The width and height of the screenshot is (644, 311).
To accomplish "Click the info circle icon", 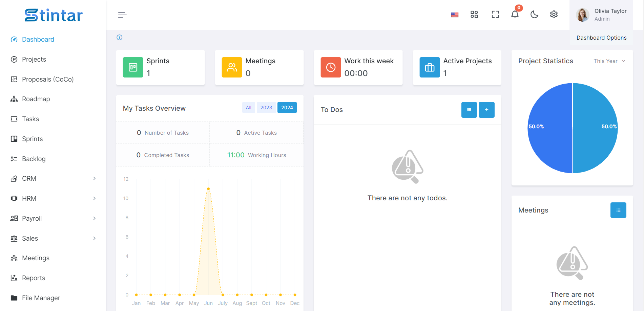I will [120, 38].
